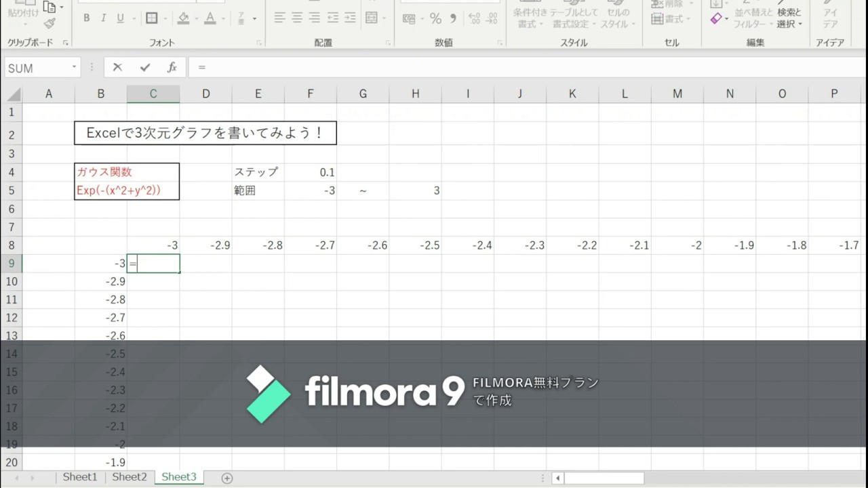Viewport: 868px width, 488px height.
Task: Click the horizontal scrollbar thumb
Action: coord(604,478)
